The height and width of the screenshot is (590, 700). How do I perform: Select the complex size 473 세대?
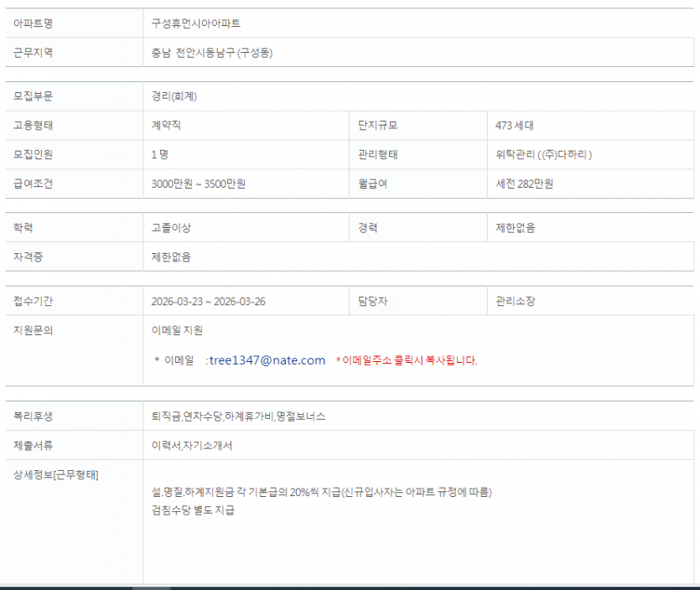[x=514, y=126]
